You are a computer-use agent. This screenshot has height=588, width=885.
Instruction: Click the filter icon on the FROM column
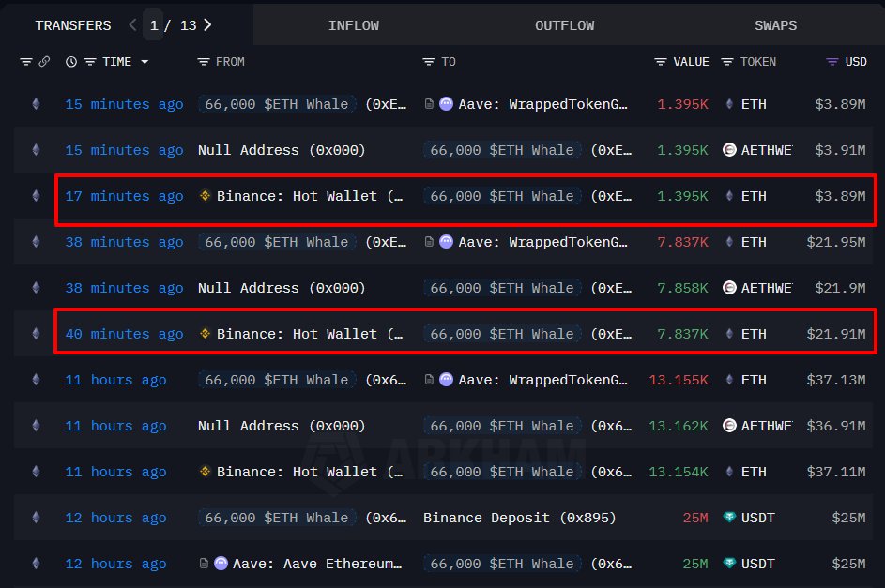(203, 61)
